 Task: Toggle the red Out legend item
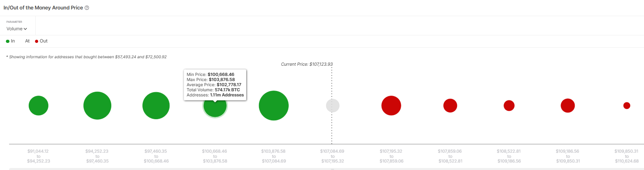(41, 41)
